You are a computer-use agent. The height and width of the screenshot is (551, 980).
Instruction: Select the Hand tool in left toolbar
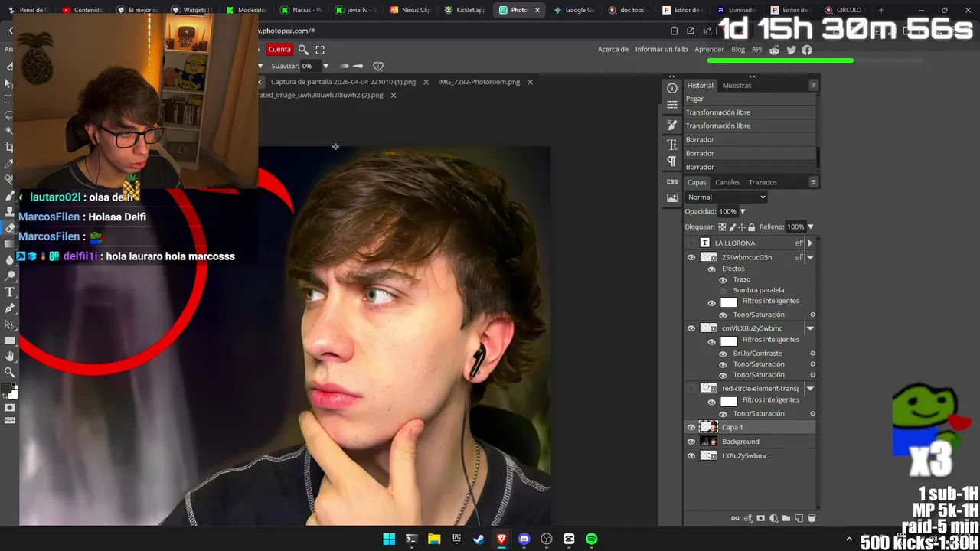coord(10,356)
